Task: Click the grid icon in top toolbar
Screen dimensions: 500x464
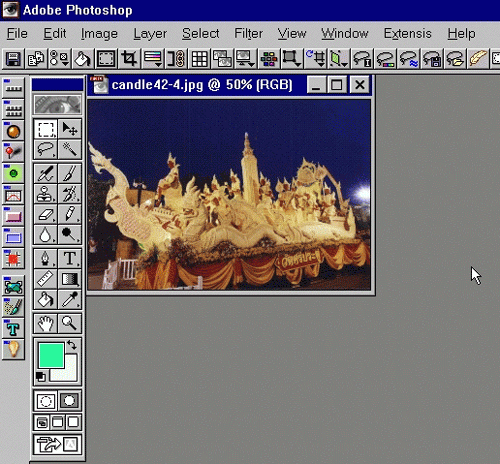Action: pos(199,59)
